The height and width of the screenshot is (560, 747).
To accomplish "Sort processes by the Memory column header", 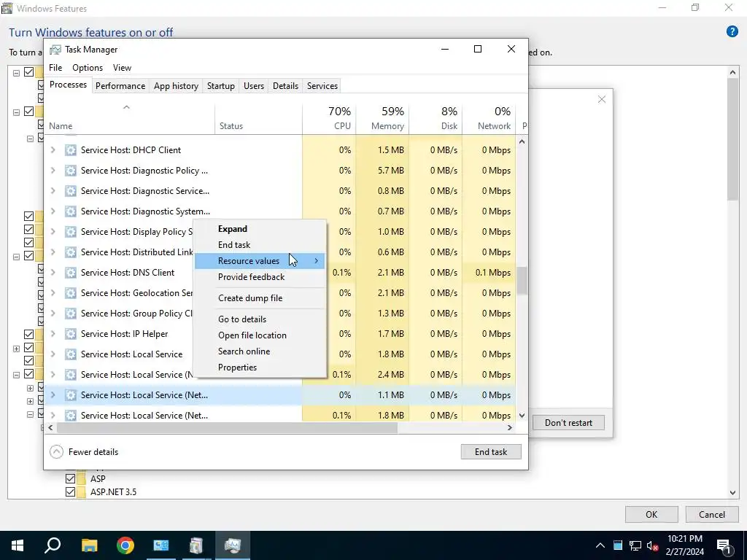I will point(382,118).
